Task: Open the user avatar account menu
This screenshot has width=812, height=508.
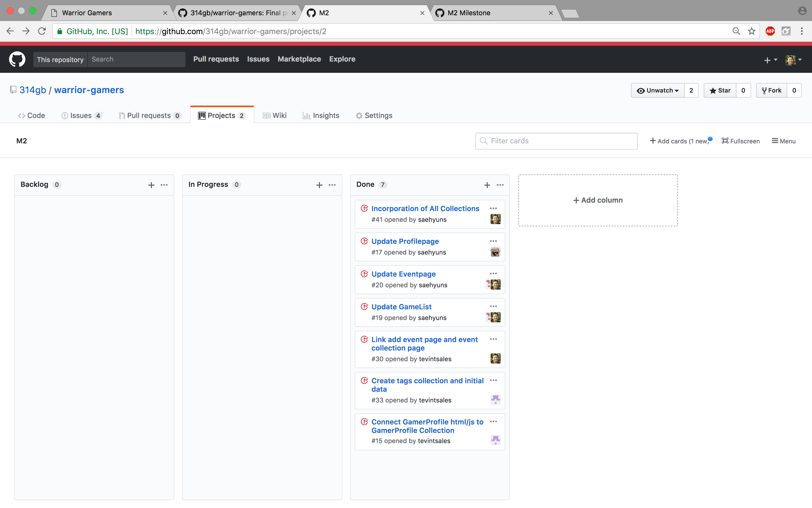Action: [x=793, y=60]
